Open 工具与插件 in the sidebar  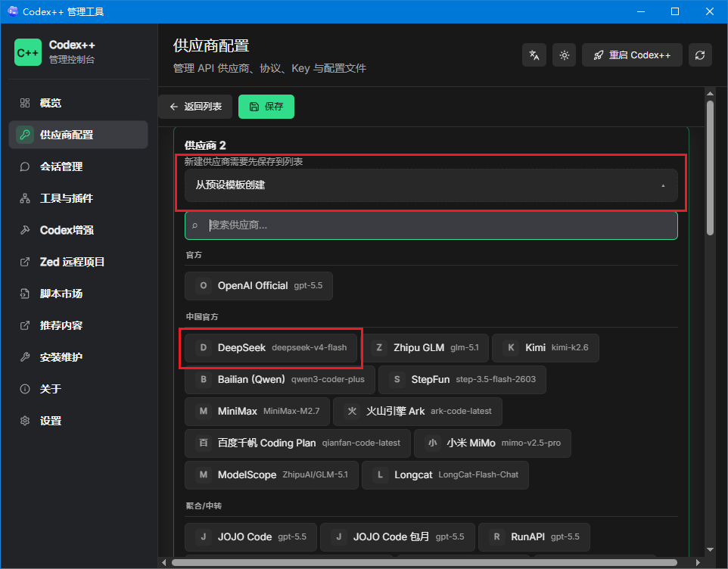pyautogui.click(x=78, y=198)
